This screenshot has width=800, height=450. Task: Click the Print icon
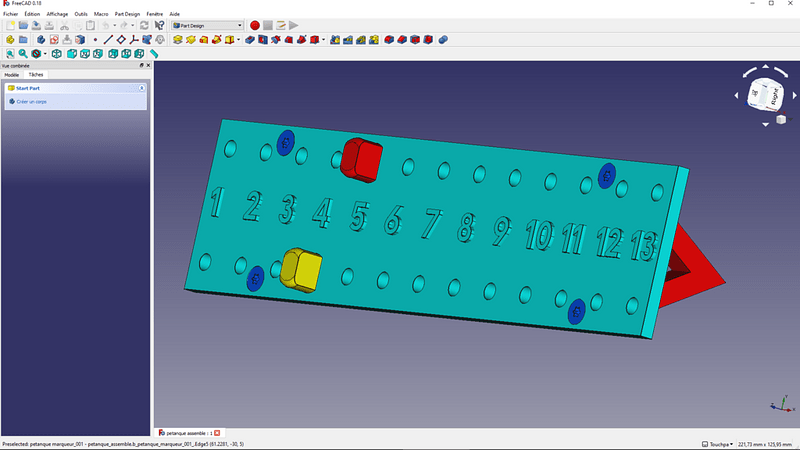(x=49, y=26)
